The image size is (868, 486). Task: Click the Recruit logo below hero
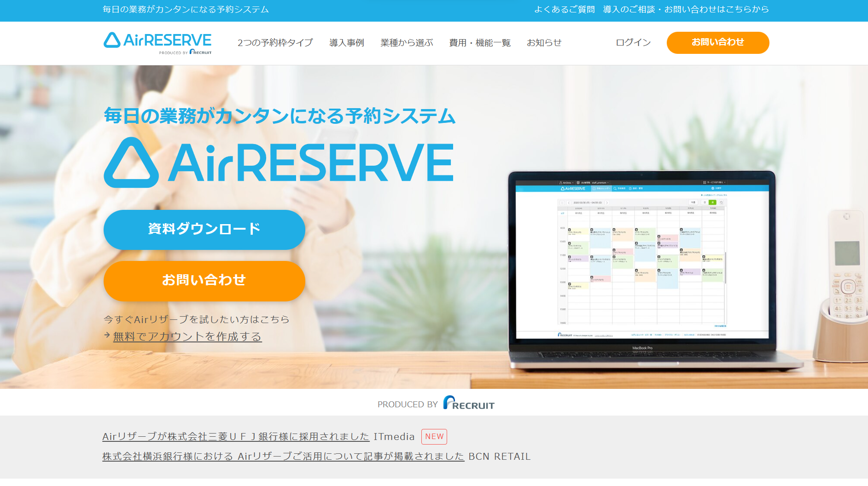pyautogui.click(x=468, y=403)
